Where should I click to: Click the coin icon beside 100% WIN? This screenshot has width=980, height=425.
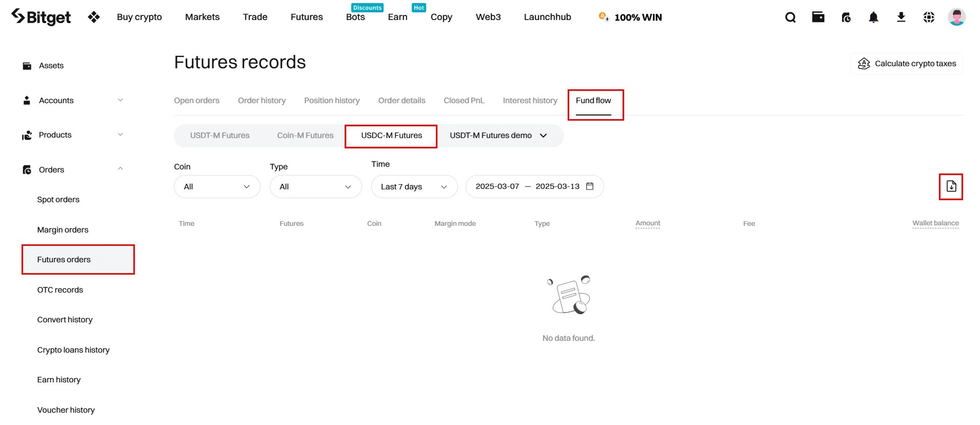point(604,17)
